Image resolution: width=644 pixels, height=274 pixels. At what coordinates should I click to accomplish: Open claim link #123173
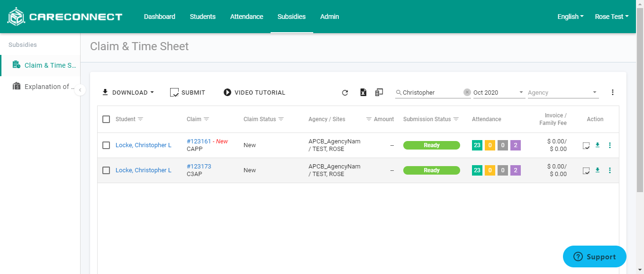point(199,167)
